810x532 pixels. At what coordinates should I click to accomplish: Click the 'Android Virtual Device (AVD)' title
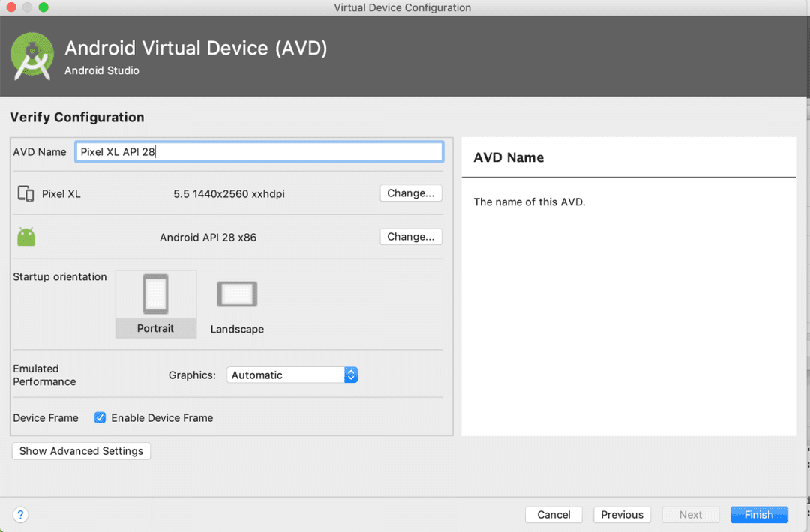[x=196, y=49]
